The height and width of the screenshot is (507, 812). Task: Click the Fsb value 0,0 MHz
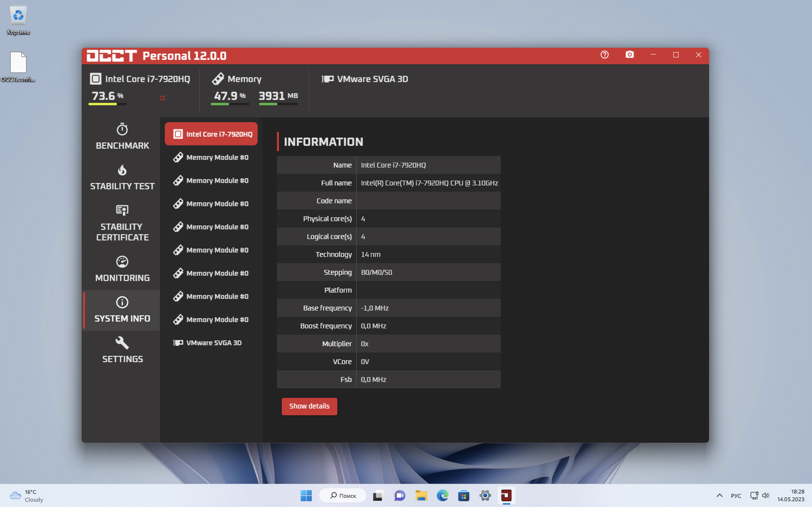click(x=374, y=379)
